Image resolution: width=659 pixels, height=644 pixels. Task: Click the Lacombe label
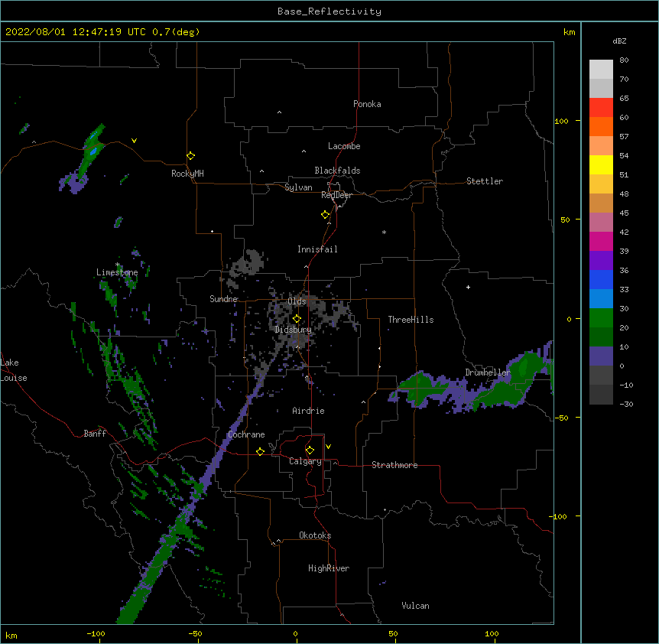coord(344,146)
